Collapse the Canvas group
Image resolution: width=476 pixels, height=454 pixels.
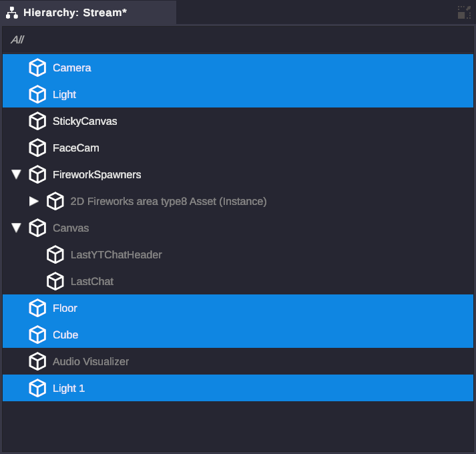click(17, 228)
